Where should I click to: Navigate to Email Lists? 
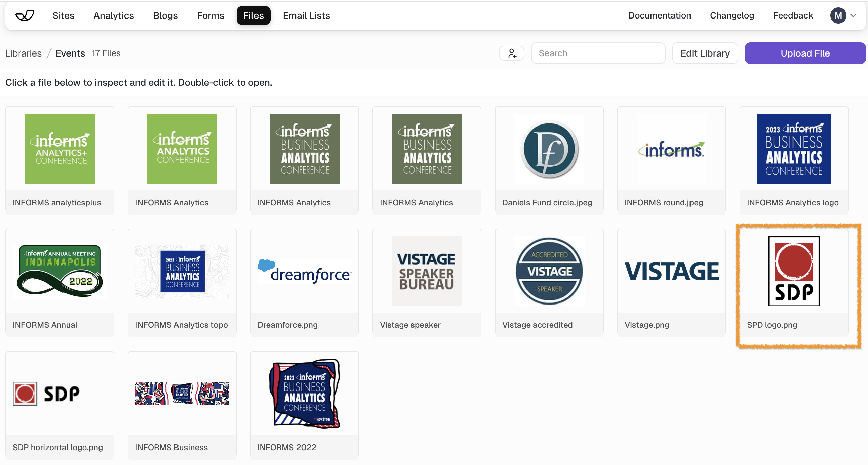(306, 15)
